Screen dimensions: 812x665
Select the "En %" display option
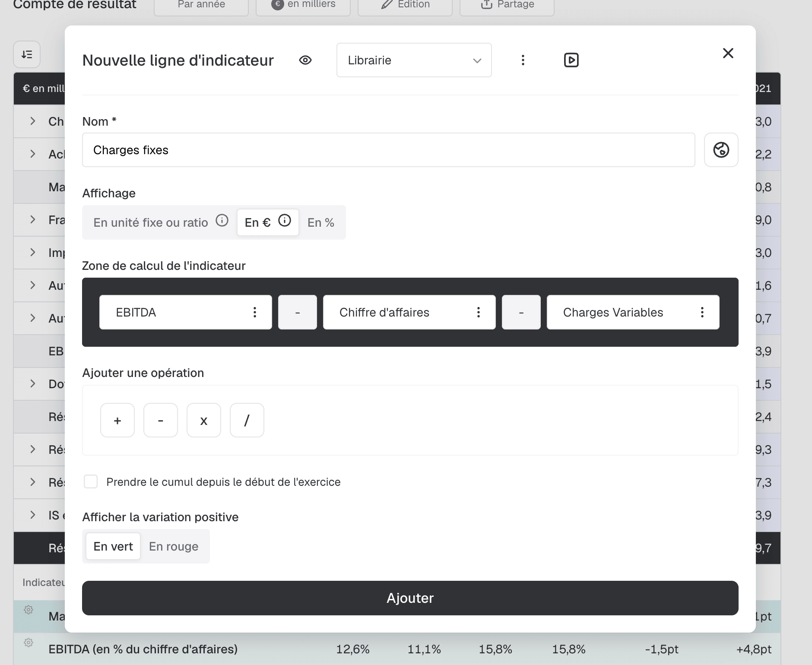pyautogui.click(x=321, y=222)
